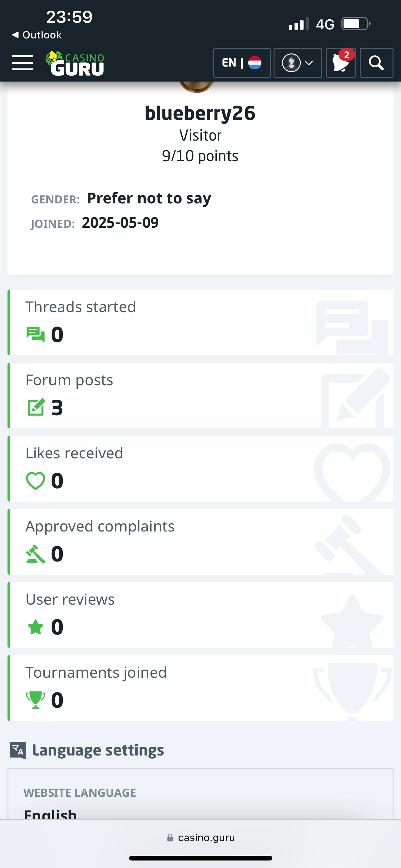Tap the Casino Guru logo
This screenshot has width=401, height=868.
tap(75, 63)
